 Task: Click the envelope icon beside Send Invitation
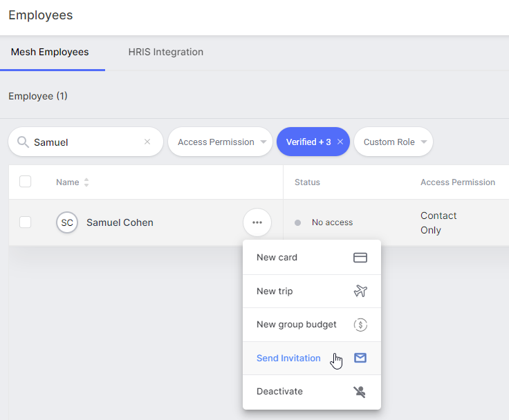tap(360, 358)
